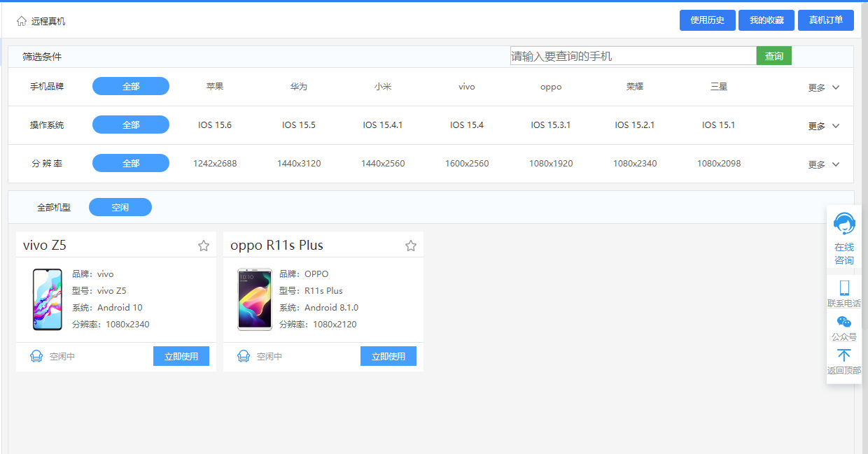Filter brand by 小米
This screenshot has width=868, height=454.
[383, 87]
